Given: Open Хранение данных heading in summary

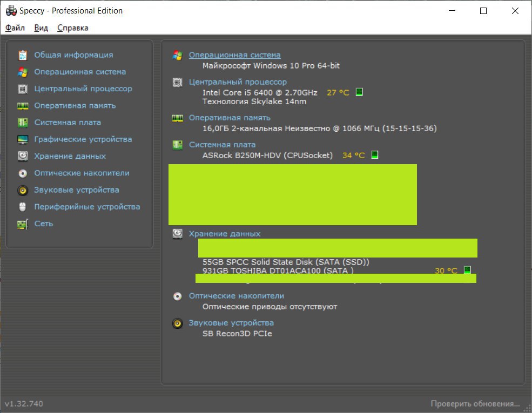Looking at the screenshot, I should click(225, 234).
